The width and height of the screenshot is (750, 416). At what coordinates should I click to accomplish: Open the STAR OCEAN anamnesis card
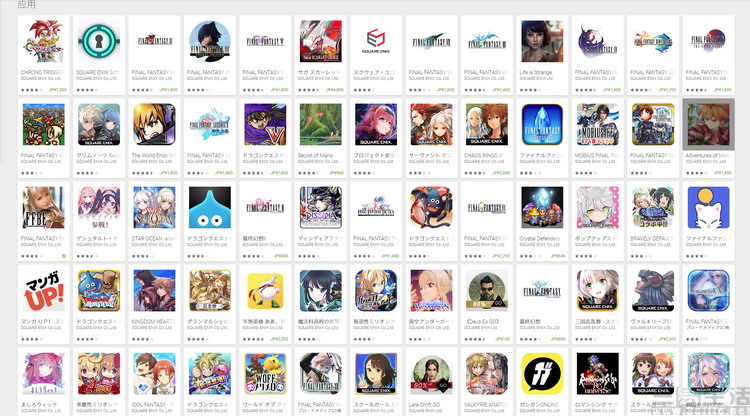[154, 221]
